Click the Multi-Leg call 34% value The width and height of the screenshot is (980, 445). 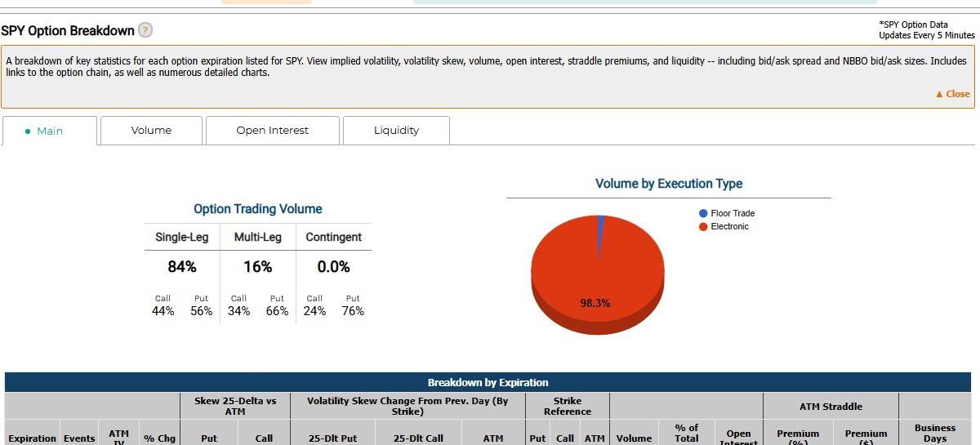click(x=239, y=311)
